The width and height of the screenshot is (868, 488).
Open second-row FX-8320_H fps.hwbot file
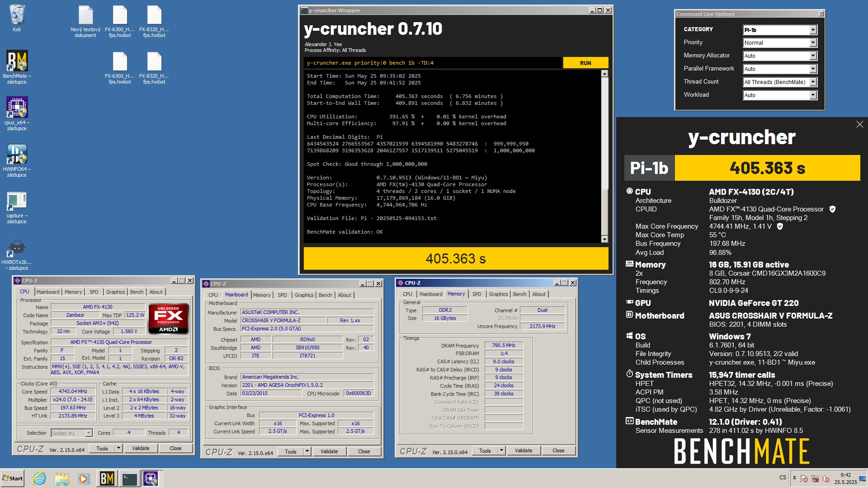tap(154, 68)
